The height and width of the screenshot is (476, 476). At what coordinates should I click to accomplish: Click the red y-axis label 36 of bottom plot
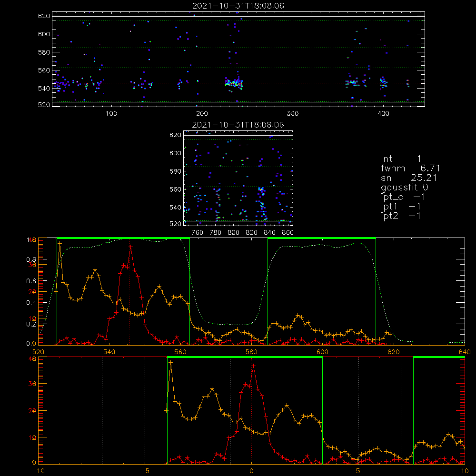click(x=32, y=384)
